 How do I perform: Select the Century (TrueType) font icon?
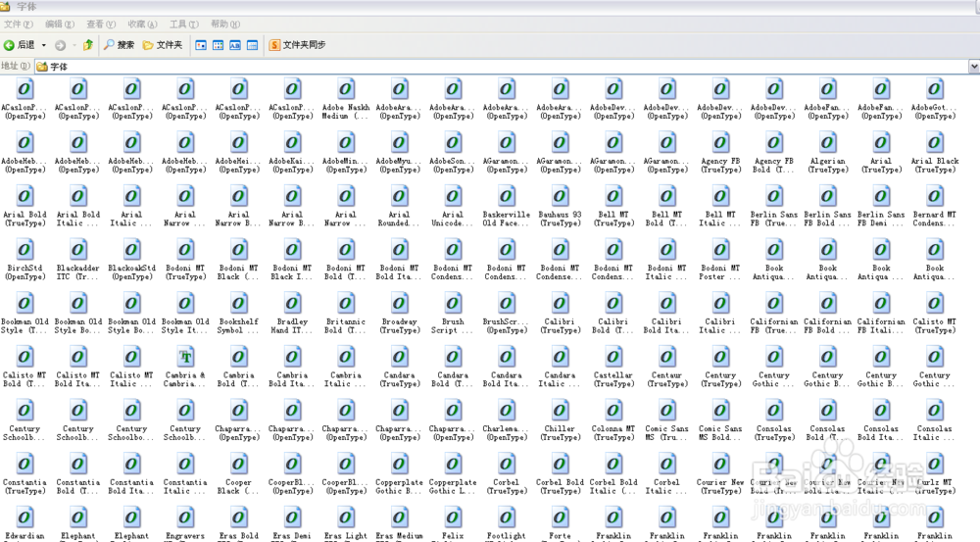click(720, 358)
